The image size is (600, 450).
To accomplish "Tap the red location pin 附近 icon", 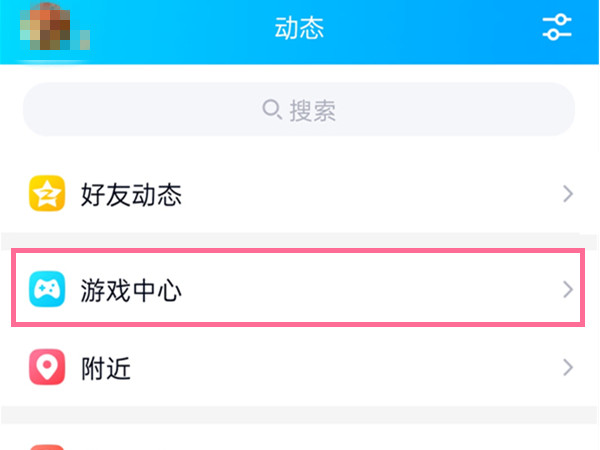I will pyautogui.click(x=47, y=369).
